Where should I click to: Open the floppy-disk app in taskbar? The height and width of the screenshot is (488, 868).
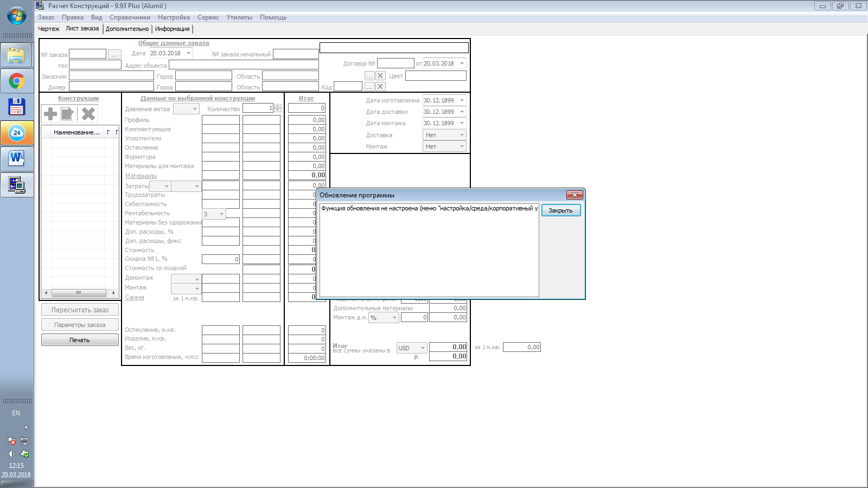point(16,107)
